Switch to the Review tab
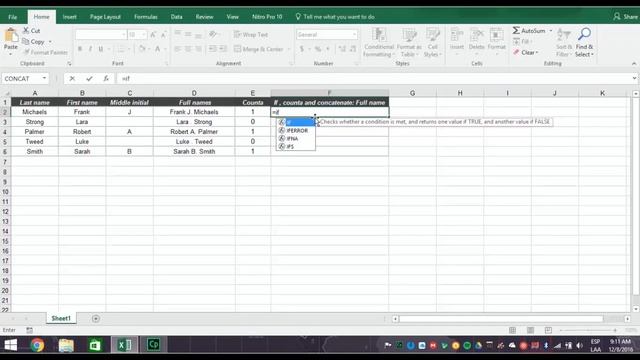 204,17
